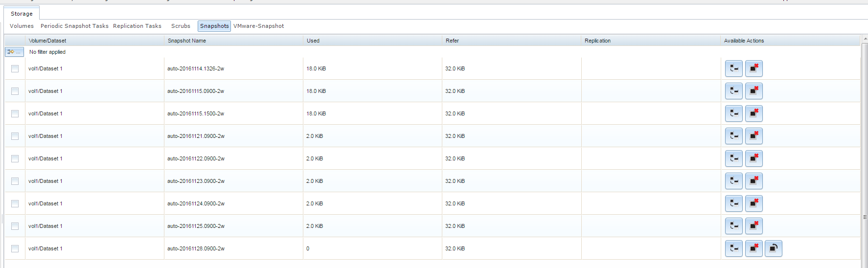Sort by Snapshot Name column header
This screenshot has width=868, height=268.
[187, 41]
